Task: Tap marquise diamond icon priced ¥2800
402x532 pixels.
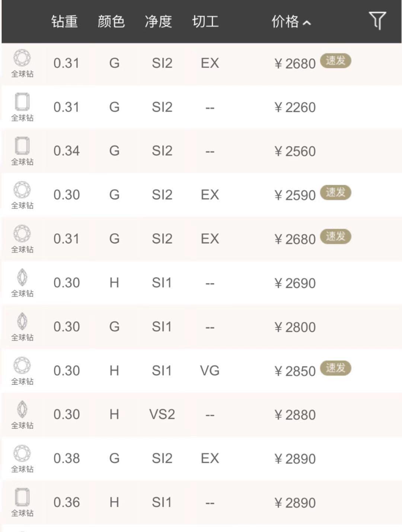Action: 22,321
